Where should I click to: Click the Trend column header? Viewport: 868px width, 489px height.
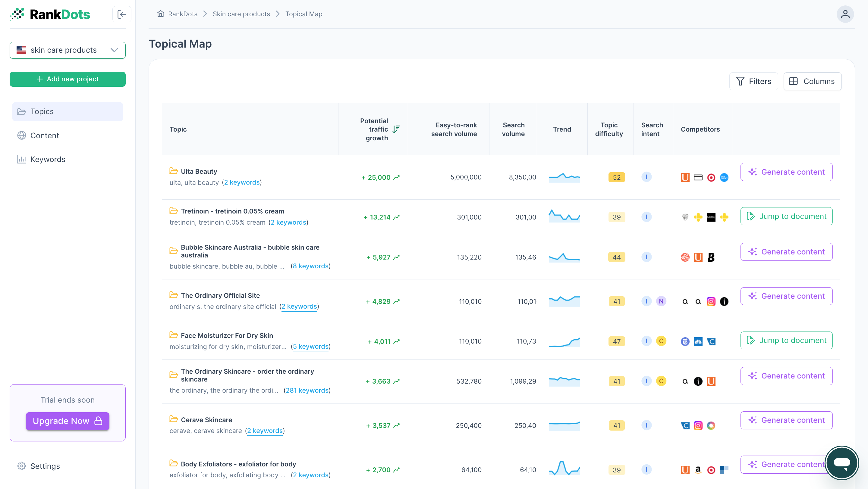562,129
